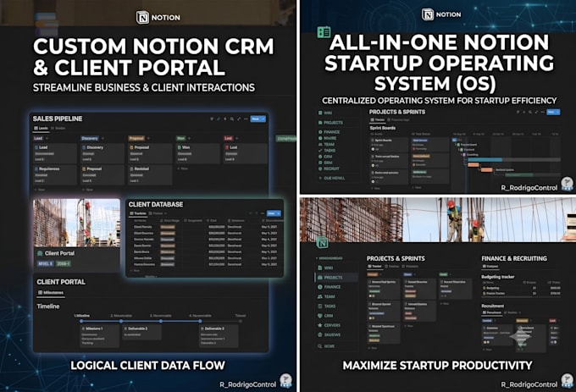Click the Notion logo above the Startup OS title
Viewport: 576px width, 392px height.
428,14
